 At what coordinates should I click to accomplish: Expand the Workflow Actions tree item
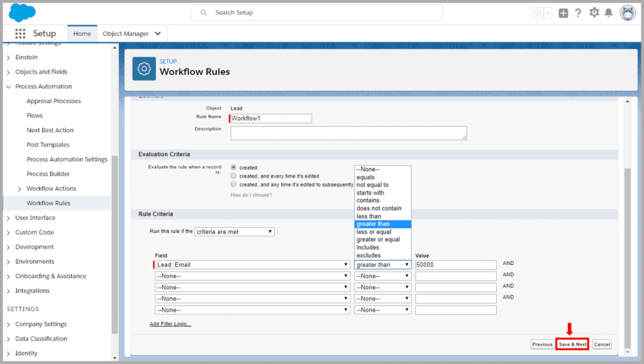19,189
